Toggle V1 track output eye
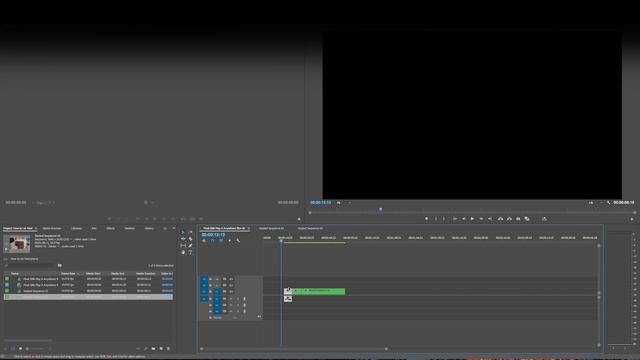This screenshot has height=360, width=640. [x=231, y=291]
